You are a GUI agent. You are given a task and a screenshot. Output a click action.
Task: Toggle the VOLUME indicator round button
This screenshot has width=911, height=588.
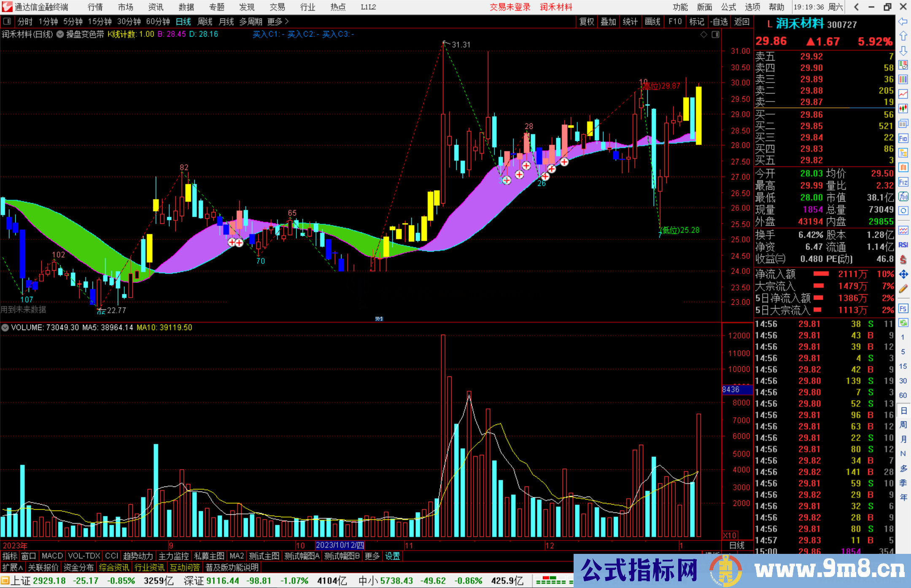pos(5,328)
